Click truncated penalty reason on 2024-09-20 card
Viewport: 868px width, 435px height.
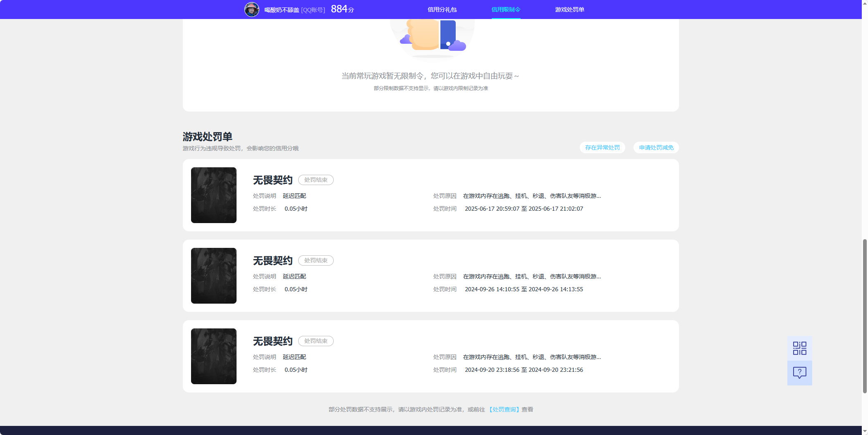click(532, 357)
